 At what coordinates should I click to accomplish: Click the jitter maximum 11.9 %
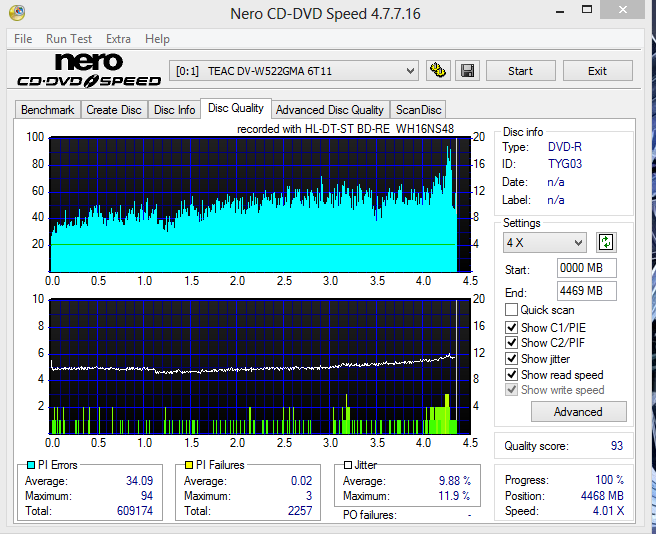tap(454, 496)
